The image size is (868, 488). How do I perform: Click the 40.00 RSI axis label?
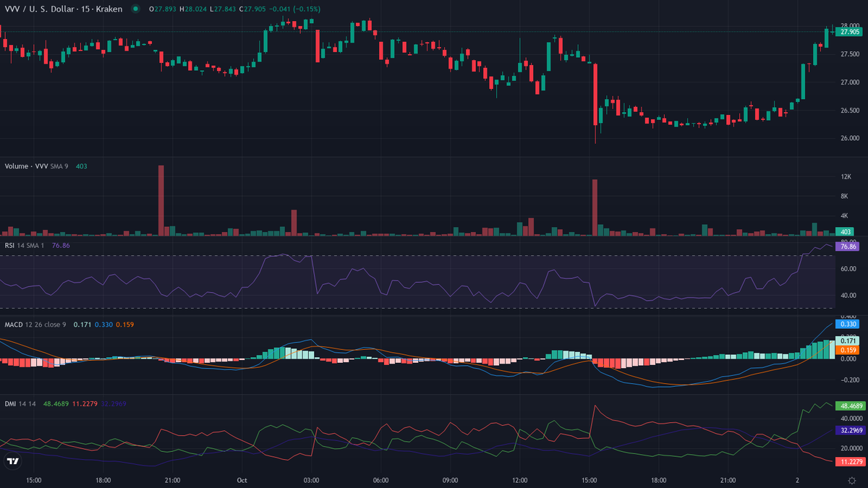coord(847,295)
